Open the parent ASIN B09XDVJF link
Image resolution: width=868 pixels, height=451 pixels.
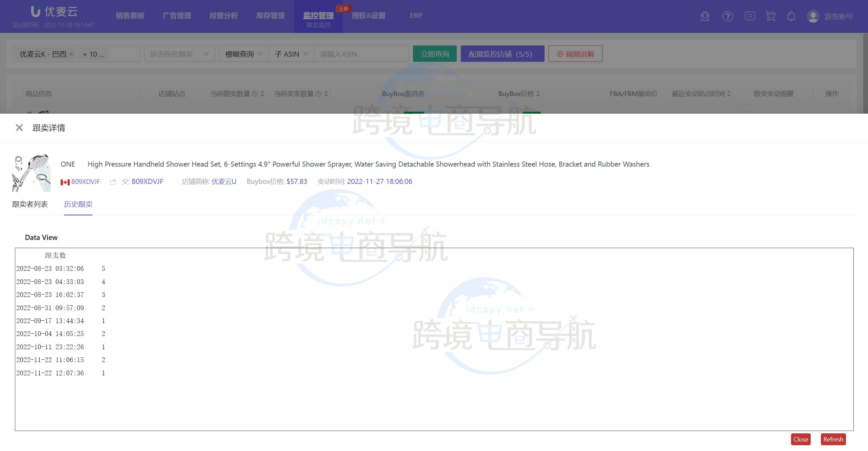pos(147,181)
